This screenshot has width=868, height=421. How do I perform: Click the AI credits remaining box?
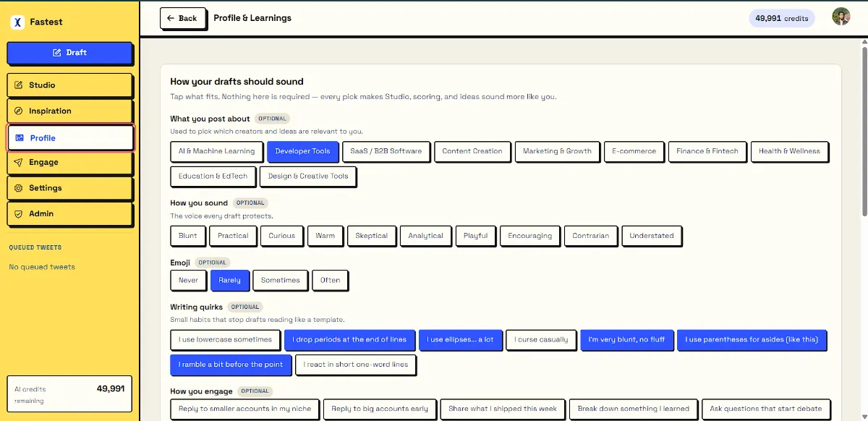(69, 394)
